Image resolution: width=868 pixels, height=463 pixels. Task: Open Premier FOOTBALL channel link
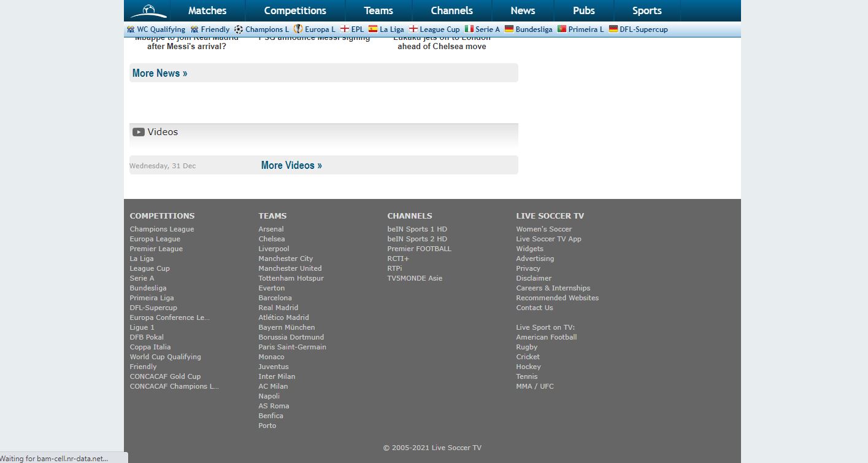(419, 249)
